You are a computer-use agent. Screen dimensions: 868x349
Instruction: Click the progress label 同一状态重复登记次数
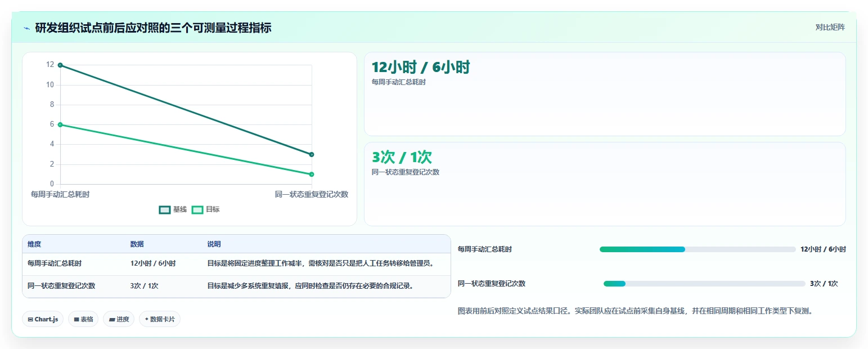pyautogui.click(x=492, y=284)
